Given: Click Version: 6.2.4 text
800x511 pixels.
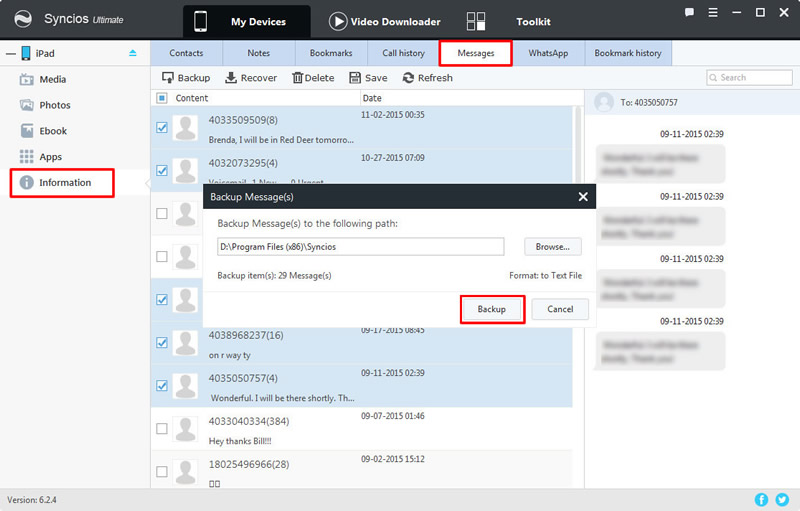Looking at the screenshot, I should tap(32, 500).
